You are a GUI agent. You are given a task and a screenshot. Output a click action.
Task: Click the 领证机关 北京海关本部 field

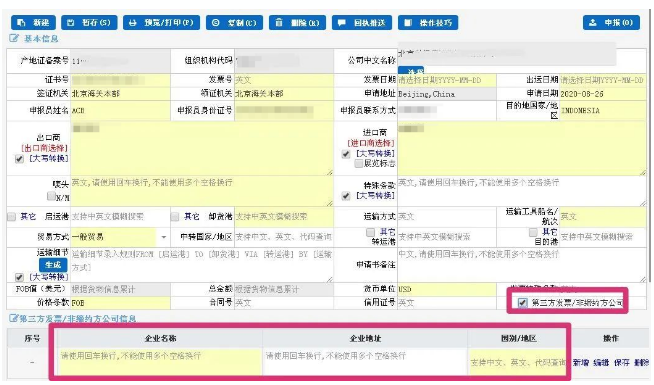point(284,94)
